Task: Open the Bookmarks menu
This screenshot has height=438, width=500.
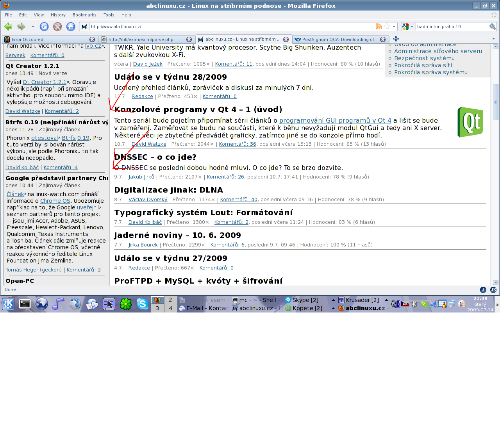Action: coord(84,15)
